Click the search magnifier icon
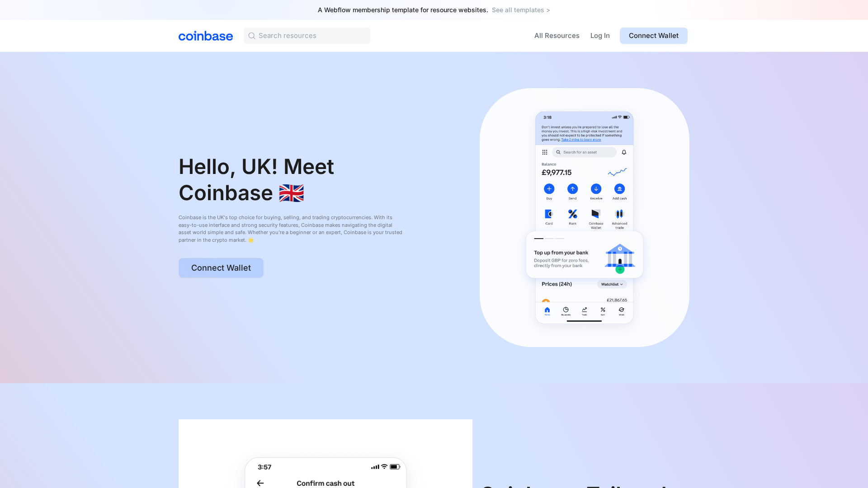This screenshot has width=868, height=488. pyautogui.click(x=252, y=36)
